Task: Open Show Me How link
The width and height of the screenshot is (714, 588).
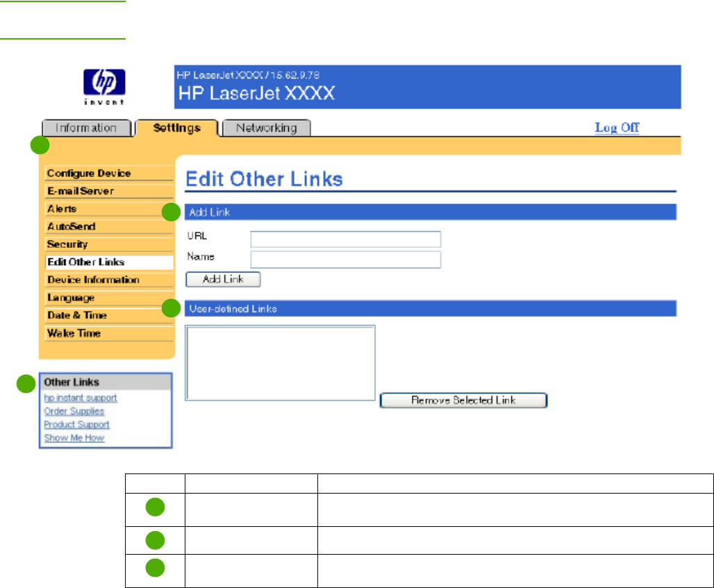Action: pos(74,438)
